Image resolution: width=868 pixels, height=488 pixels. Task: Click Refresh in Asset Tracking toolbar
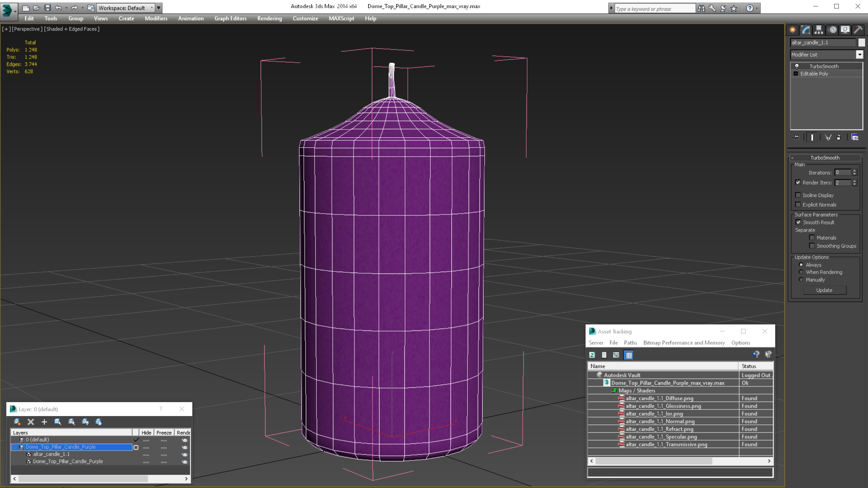[592, 355]
